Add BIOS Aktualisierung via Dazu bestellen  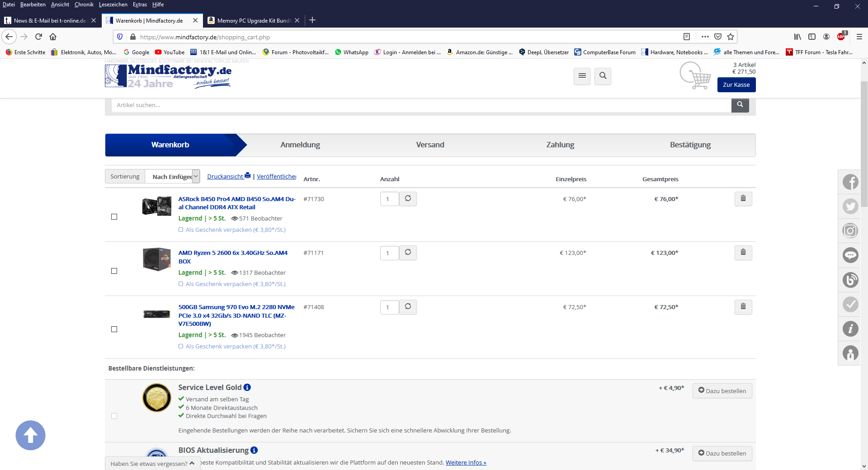pos(722,453)
